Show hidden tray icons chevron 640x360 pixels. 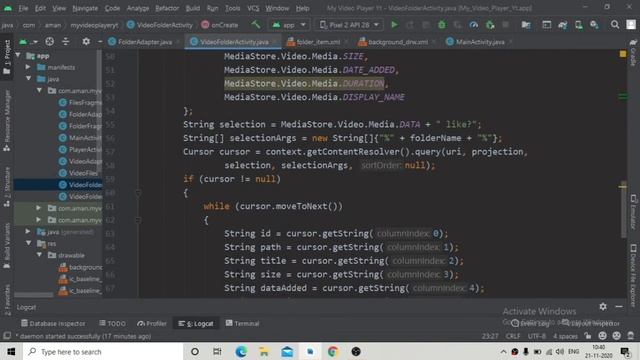pos(503,351)
